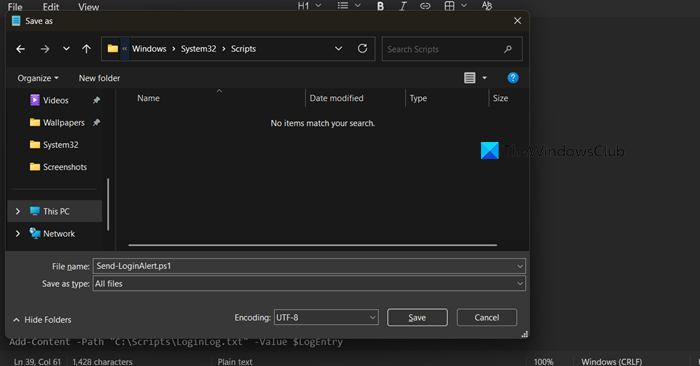Image resolution: width=700 pixels, height=366 pixels.
Task: Toggle Italic formatting in Notepad
Action: tap(403, 6)
